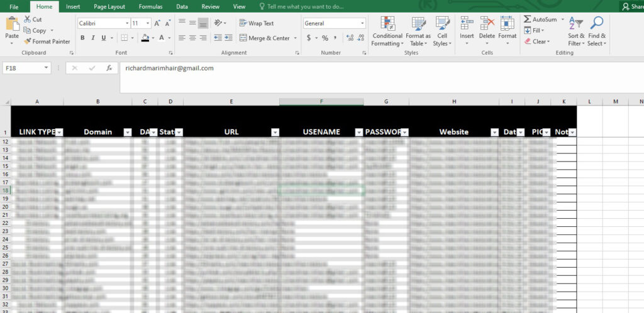Click the Name Box showing F18
The height and width of the screenshot is (313, 644).
click(x=26, y=68)
